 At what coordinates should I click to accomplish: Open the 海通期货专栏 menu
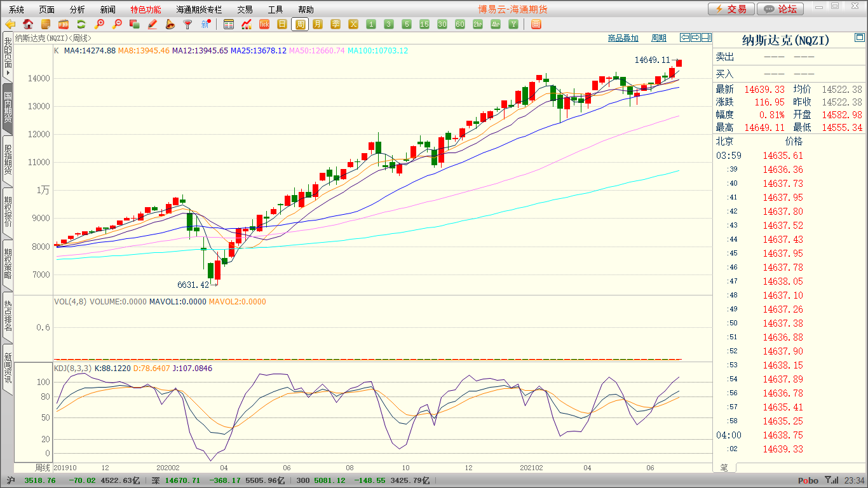tap(199, 10)
